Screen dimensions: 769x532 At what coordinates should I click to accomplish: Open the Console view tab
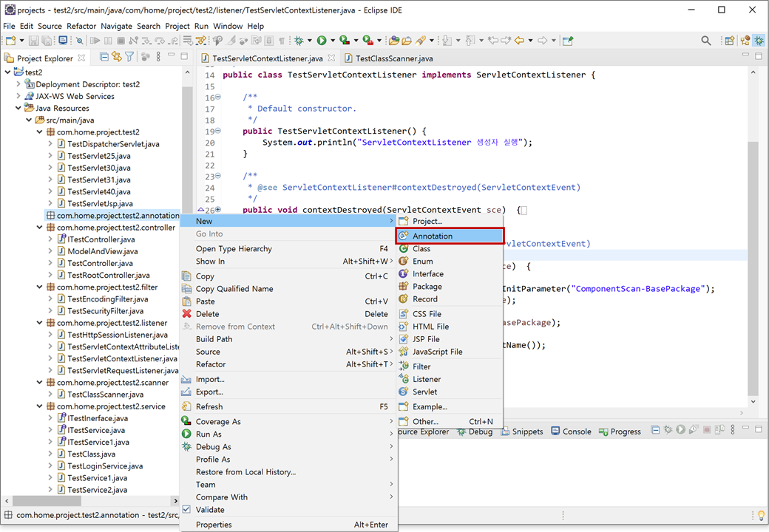[571, 432]
